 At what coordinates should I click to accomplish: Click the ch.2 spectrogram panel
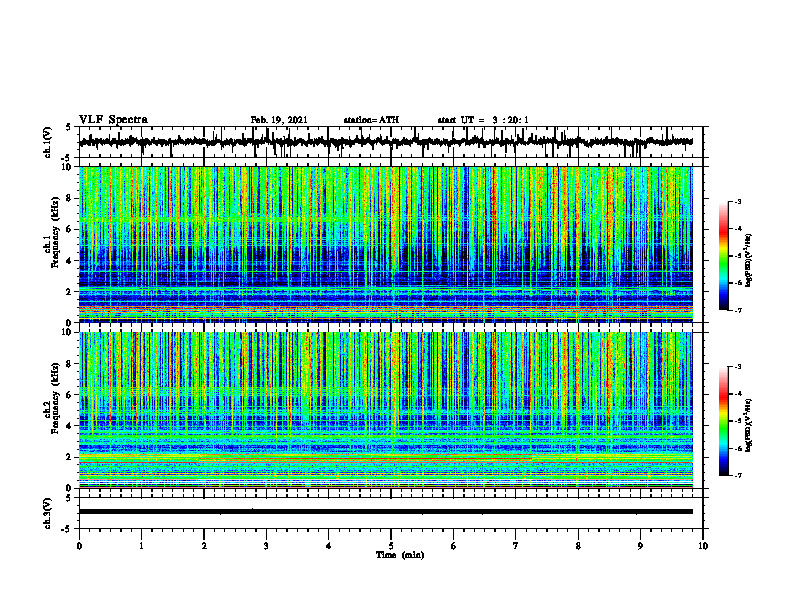point(385,410)
